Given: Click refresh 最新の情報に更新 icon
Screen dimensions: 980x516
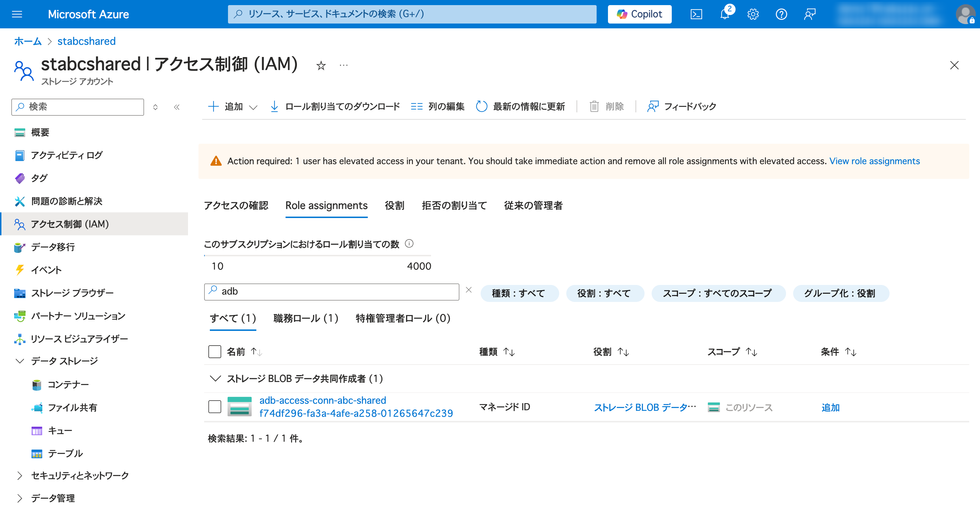Looking at the screenshot, I should click(x=481, y=107).
